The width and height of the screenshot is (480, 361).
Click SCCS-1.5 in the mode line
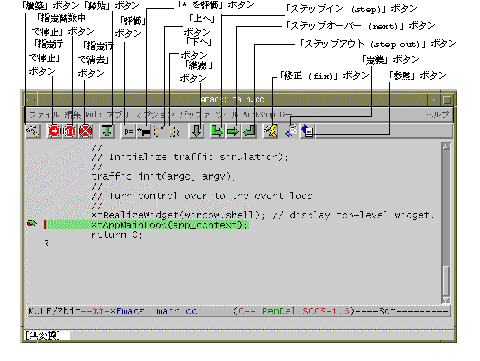(x=326, y=311)
